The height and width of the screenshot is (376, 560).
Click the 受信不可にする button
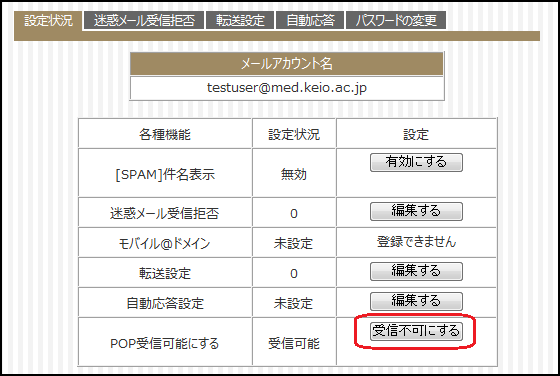pos(416,331)
